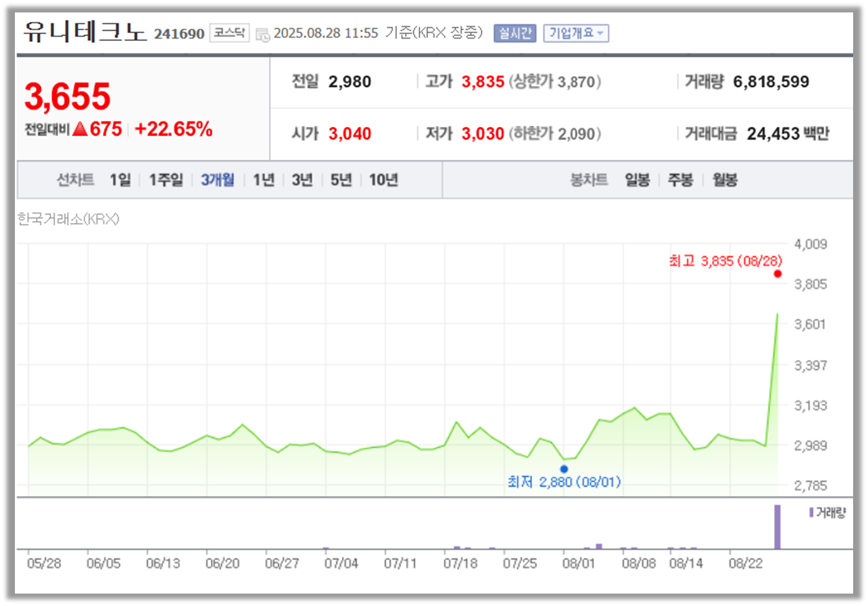Screen dimensions: 868x606
Task: Click the 2,785 price axis label
Action: tap(811, 485)
